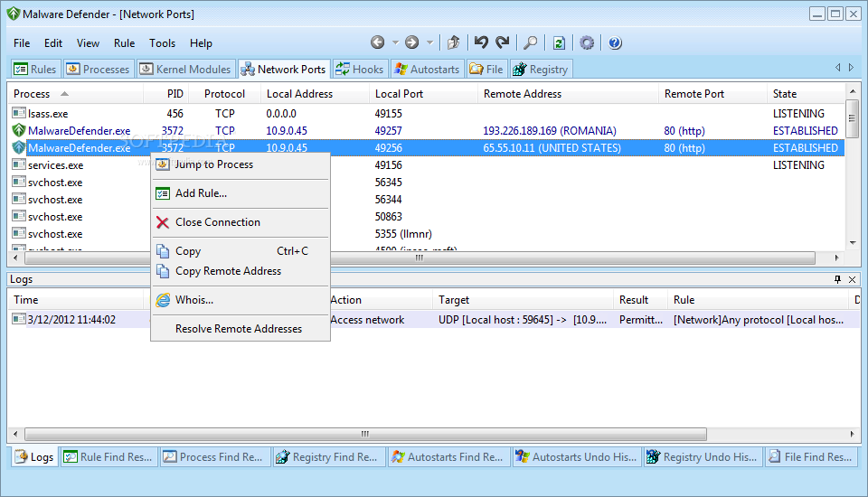
Task: Click the Undo toolbar icon
Action: point(481,42)
